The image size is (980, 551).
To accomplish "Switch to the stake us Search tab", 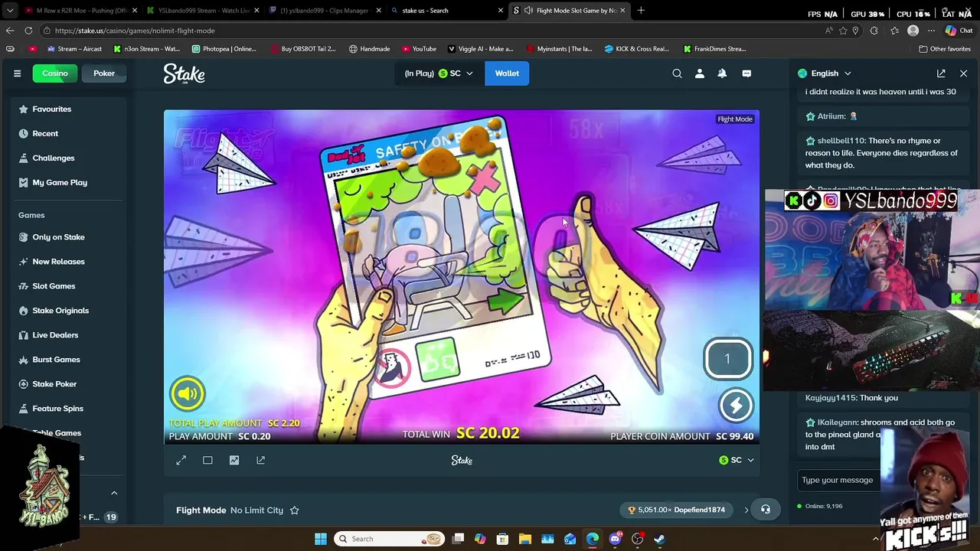I will pos(446,11).
